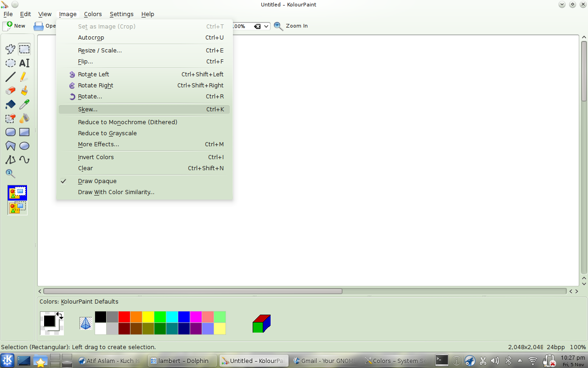The height and width of the screenshot is (368, 588).
Task: Choose Resize / Scale... menu entry
Action: 144,51
